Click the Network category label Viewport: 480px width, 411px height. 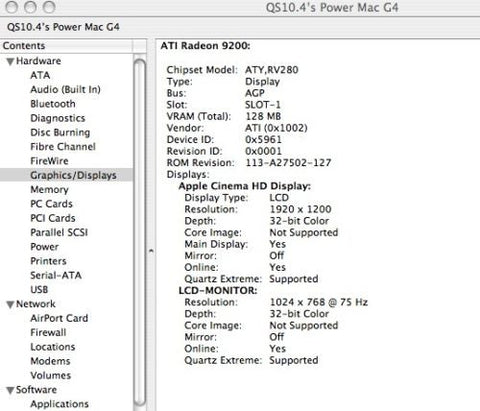point(36,304)
